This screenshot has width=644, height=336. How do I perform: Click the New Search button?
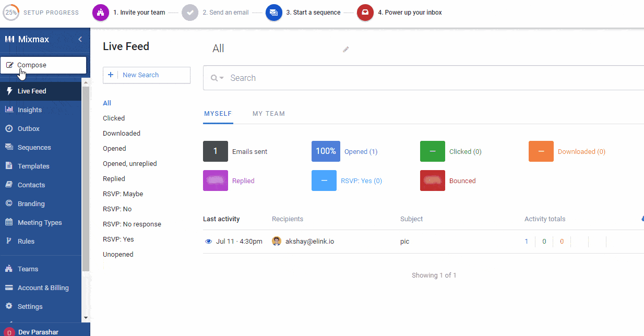pos(147,75)
